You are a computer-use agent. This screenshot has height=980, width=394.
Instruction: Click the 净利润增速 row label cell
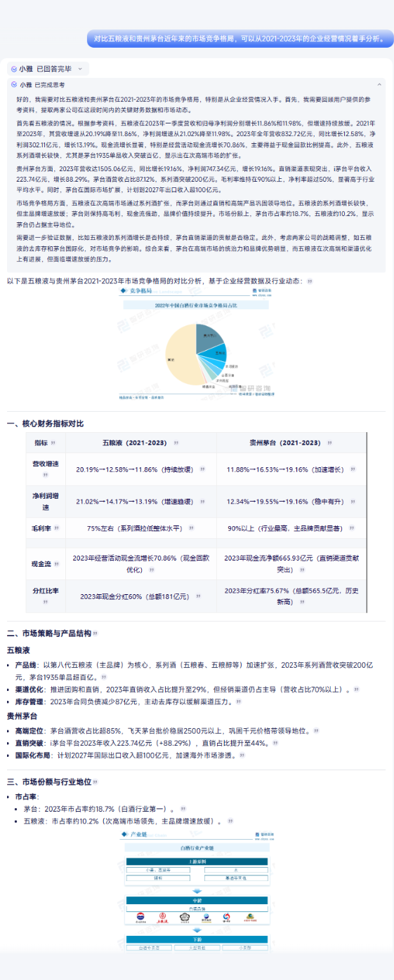click(45, 502)
